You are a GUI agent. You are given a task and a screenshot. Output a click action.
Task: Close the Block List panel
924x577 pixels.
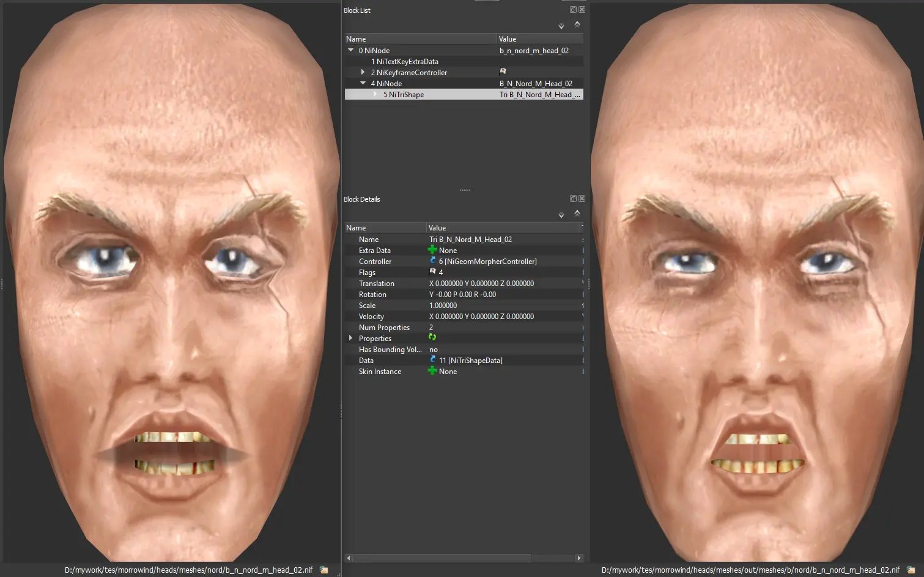[582, 10]
